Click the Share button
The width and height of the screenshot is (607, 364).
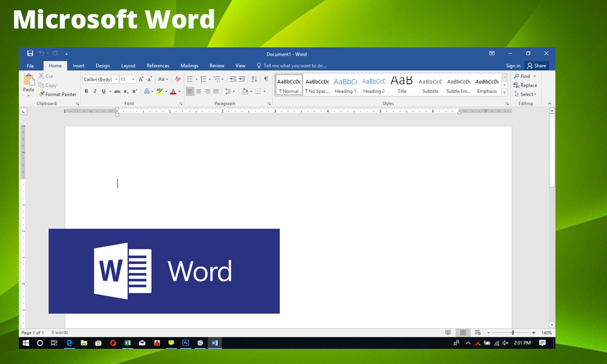[x=537, y=66]
